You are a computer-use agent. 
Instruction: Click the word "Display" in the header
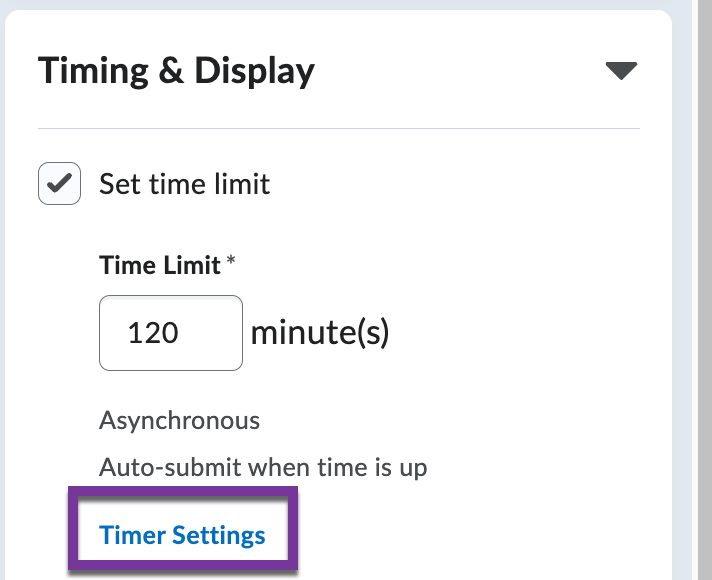coord(254,71)
